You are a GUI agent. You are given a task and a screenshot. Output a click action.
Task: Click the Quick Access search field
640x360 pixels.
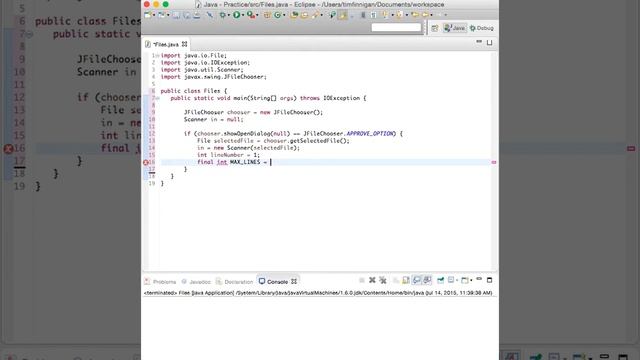click(396, 27)
